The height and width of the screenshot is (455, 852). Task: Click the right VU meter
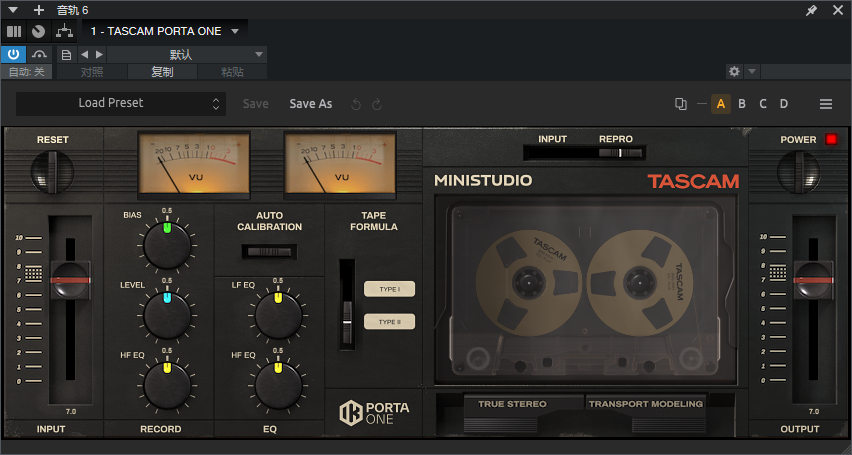click(340, 163)
